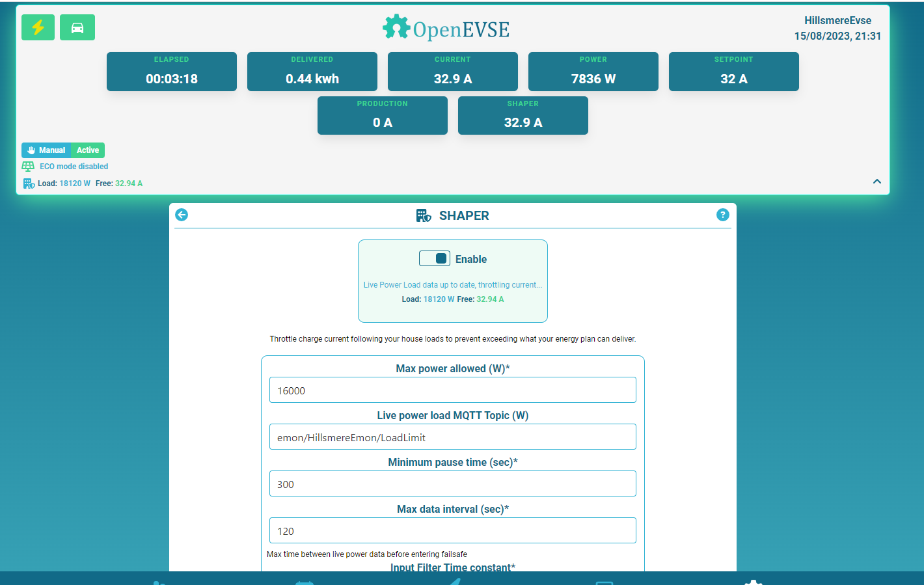Click the '15/08/2023, 21:31' date text
Image resolution: width=924 pixels, height=585 pixels.
tap(837, 36)
